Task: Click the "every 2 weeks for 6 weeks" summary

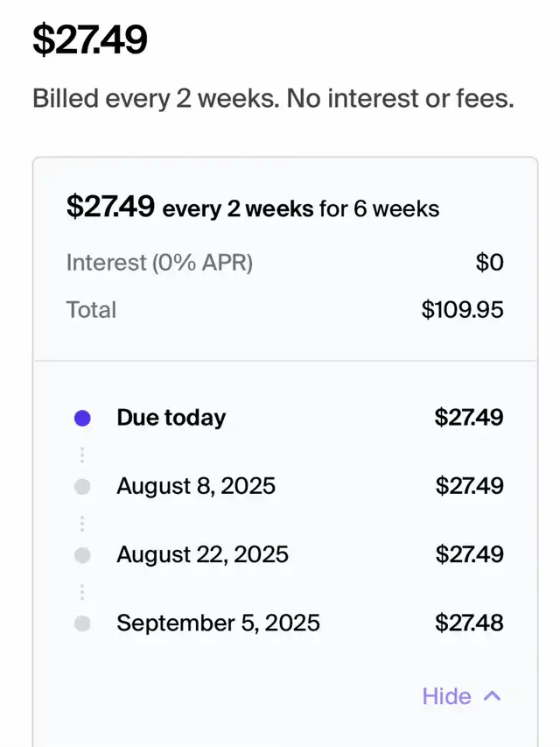Action: [x=301, y=209]
